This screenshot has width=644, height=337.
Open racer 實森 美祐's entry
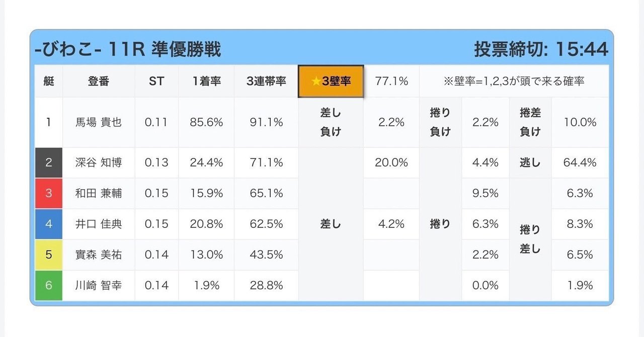(x=99, y=255)
